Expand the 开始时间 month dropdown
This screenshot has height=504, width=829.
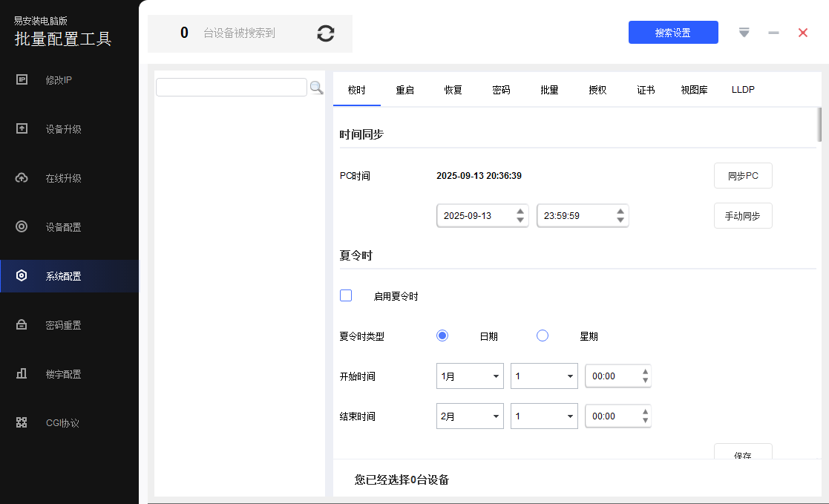coord(470,376)
